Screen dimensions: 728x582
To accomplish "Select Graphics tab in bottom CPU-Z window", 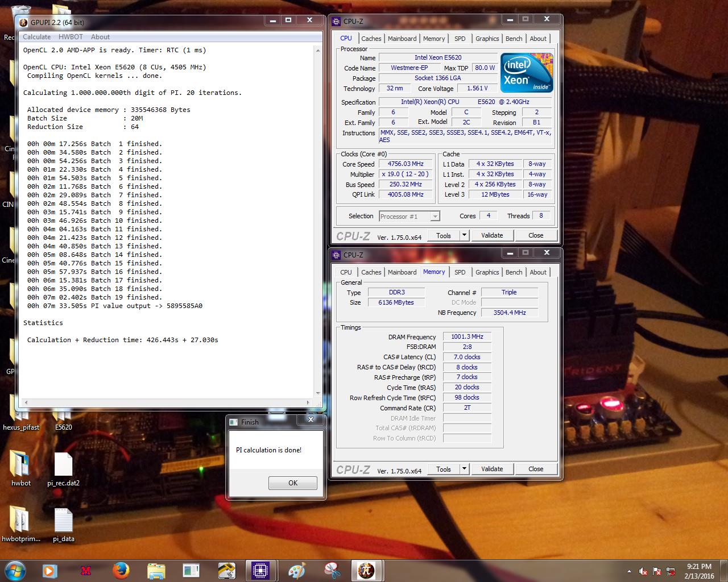I will (487, 272).
